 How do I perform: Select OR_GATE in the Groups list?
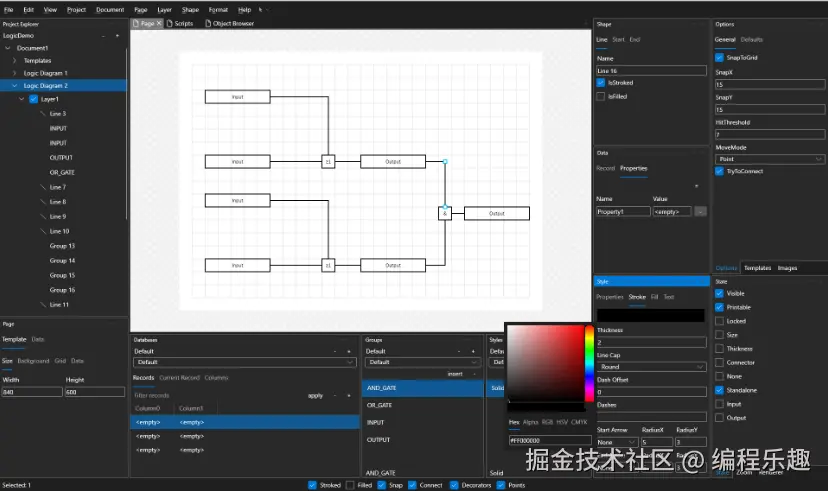(422, 405)
